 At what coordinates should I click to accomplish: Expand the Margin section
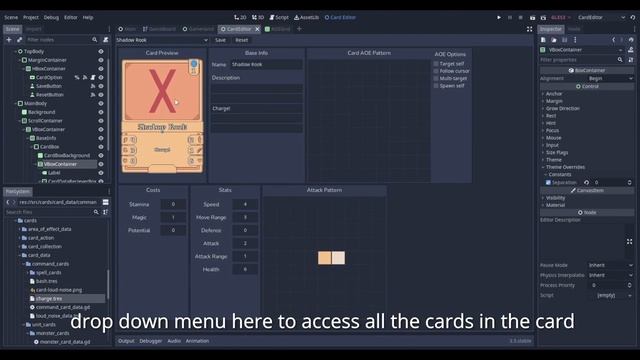click(x=554, y=101)
